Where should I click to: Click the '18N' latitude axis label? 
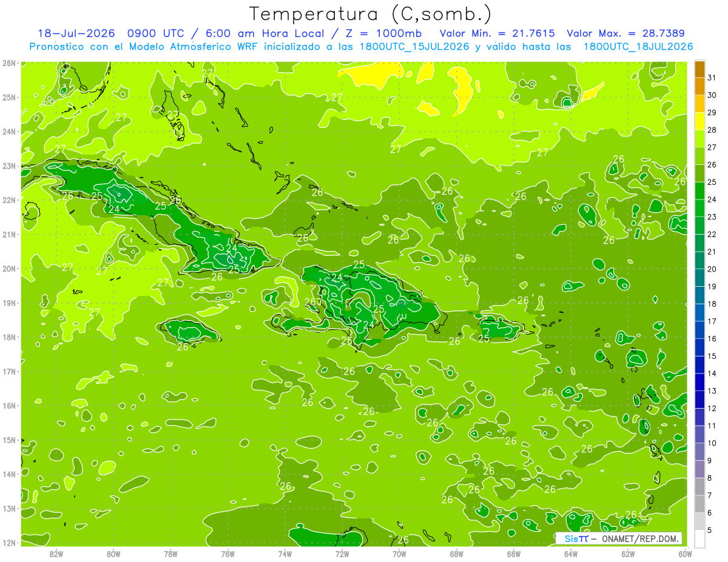[8, 336]
